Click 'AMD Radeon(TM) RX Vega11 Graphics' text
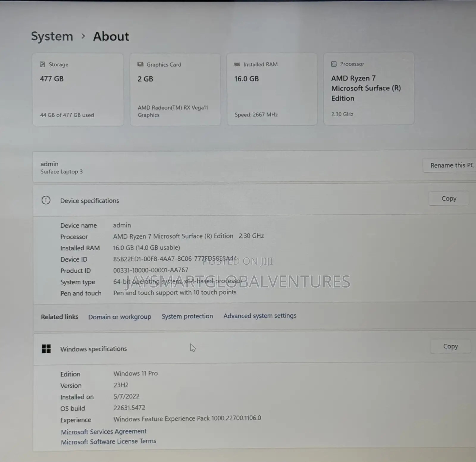The height and width of the screenshot is (462, 476). pyautogui.click(x=173, y=111)
